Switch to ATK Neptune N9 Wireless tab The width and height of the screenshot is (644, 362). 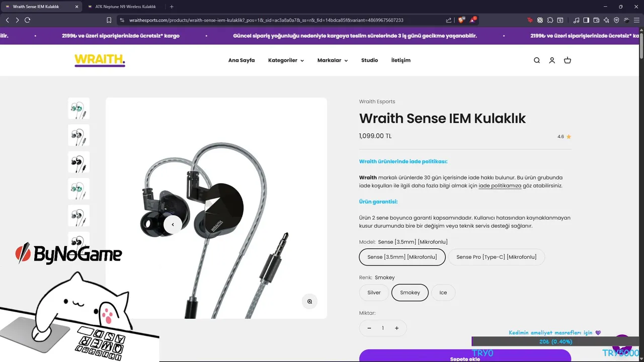click(x=125, y=7)
